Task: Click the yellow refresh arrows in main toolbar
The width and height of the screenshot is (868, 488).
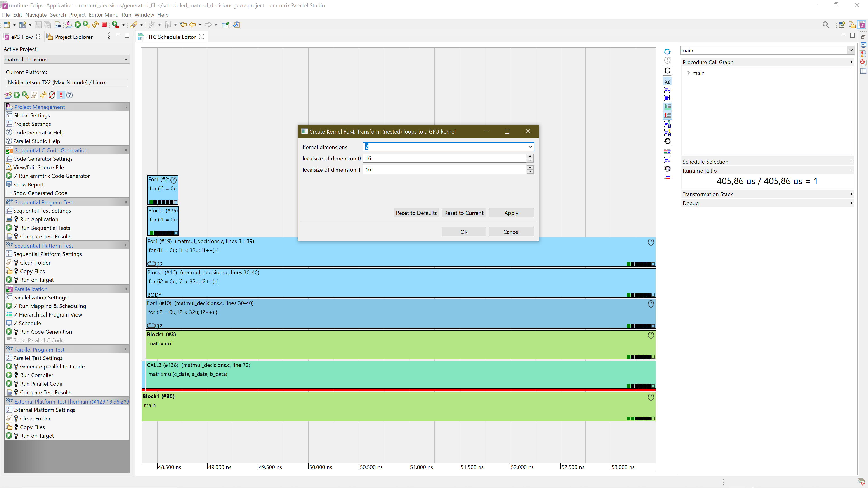Action: pyautogui.click(x=96, y=25)
